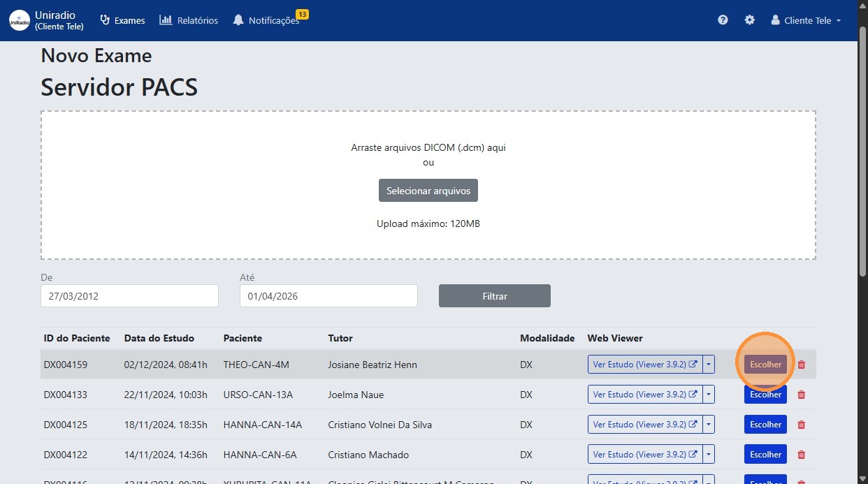Remove DX004125 exam using trash icon
Viewport: 868px width, 484px height.
(x=802, y=425)
